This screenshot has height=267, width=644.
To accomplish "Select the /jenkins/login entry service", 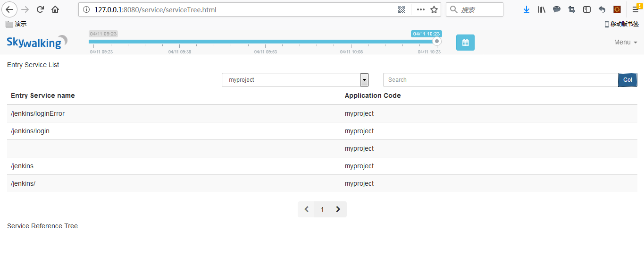I will tap(30, 131).
